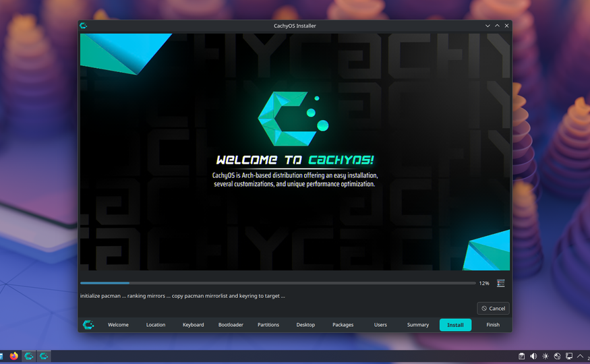The height and width of the screenshot is (364, 590).
Task: Select the Keyboard step
Action: [193, 324]
